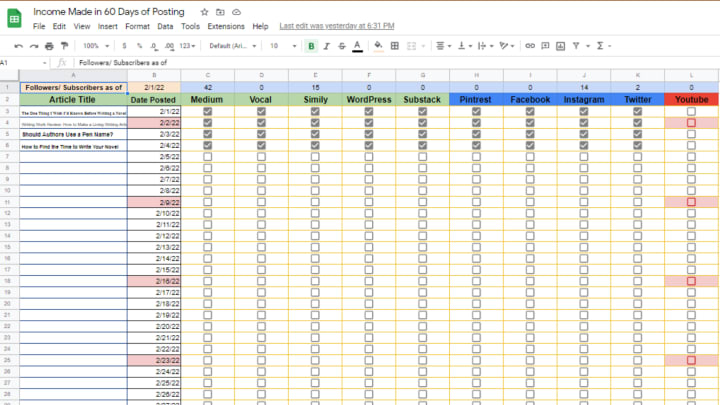Screen dimensions: 720x405
Task: Toggle italic formatting
Action: coord(326,46)
